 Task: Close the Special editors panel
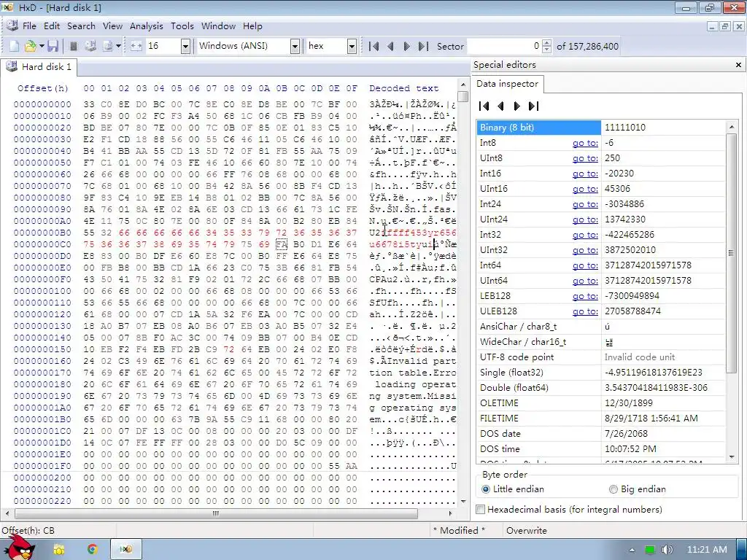point(738,65)
